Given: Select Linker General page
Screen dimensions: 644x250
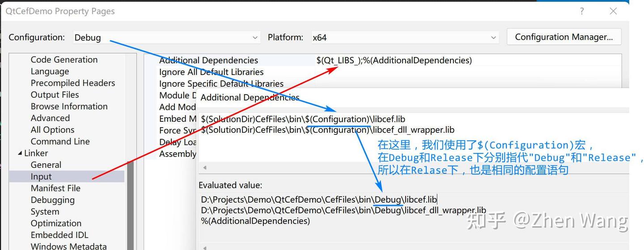Looking at the screenshot, I should 46,165.
